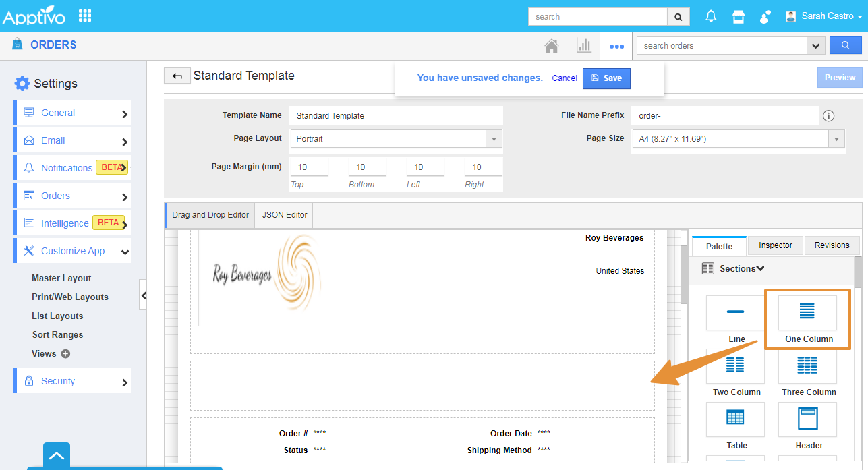Select the One Column section icon

(807, 312)
